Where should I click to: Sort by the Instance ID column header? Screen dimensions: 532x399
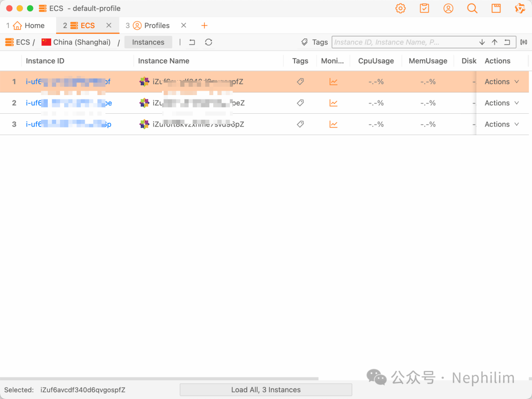[45, 61]
